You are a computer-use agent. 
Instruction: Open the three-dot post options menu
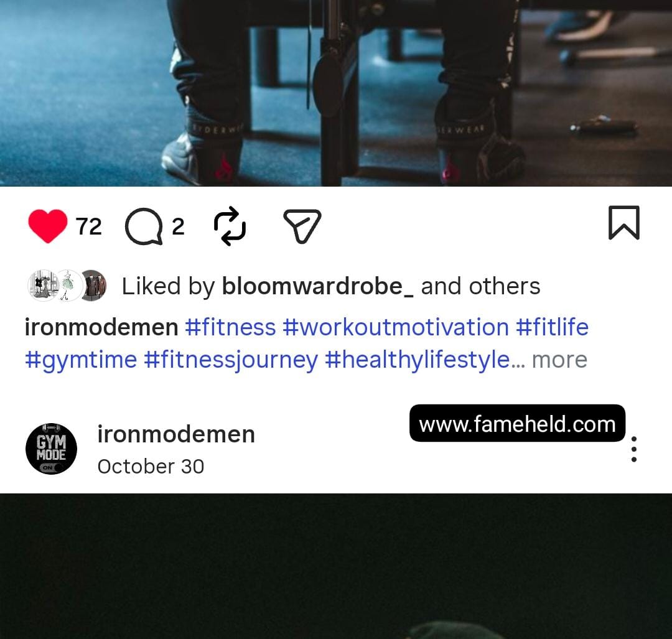coord(634,449)
